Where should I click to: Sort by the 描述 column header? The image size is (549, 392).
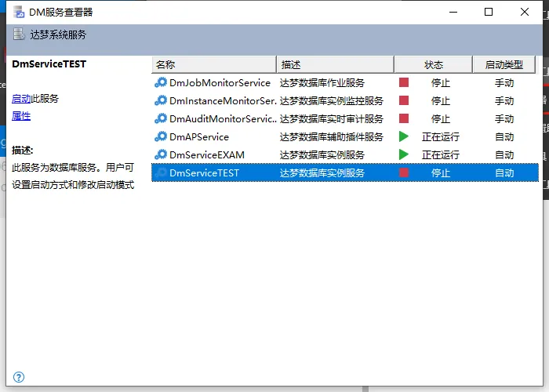(x=336, y=65)
